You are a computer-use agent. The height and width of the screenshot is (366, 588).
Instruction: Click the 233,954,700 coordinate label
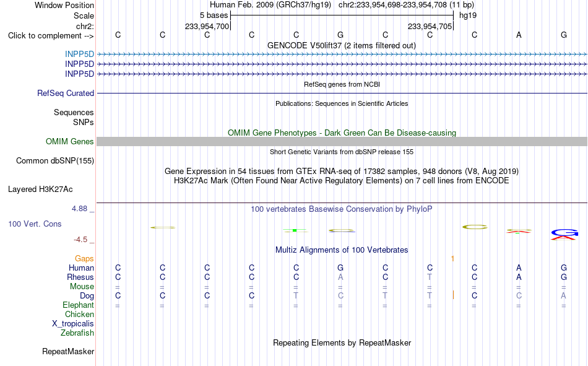pyautogui.click(x=207, y=26)
